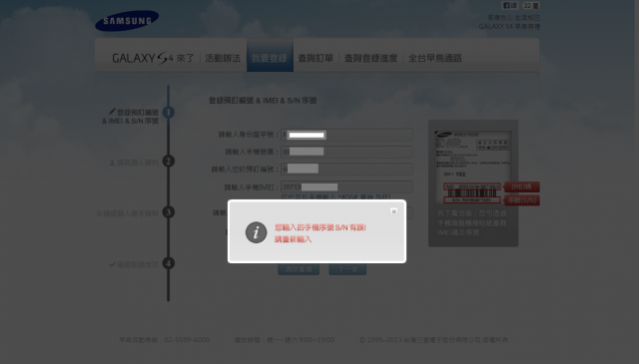Click the Facebook like count 32

[531, 5]
